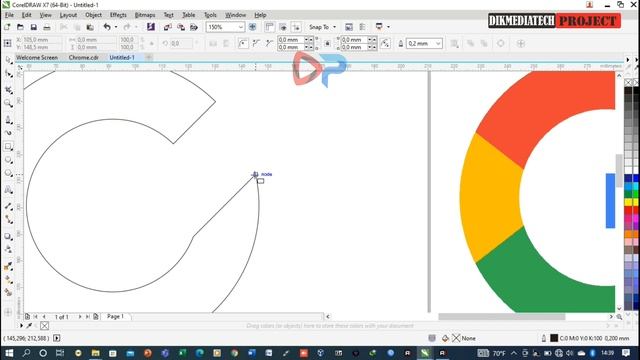Screen dimensions: 640x360
Task: Go to the next page arrow
Action: click(x=80, y=317)
